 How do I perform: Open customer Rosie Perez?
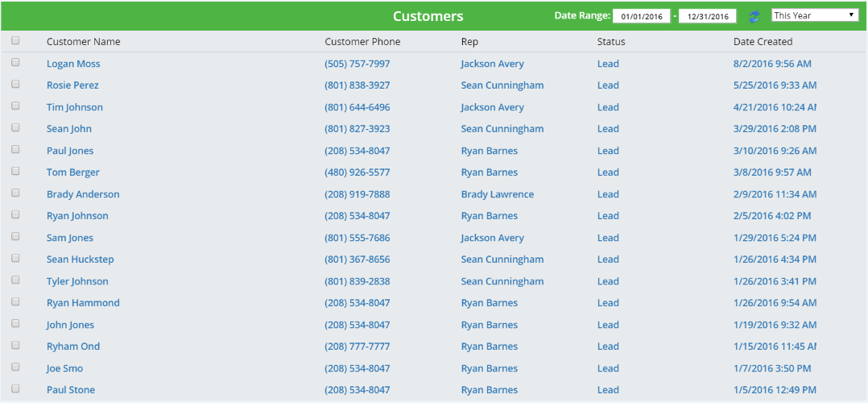click(x=72, y=85)
